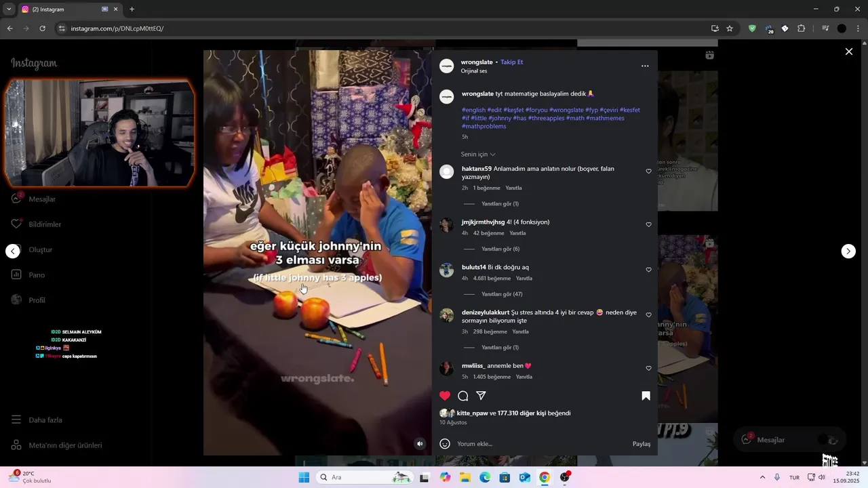Go back with browser back arrow

pos(10,28)
